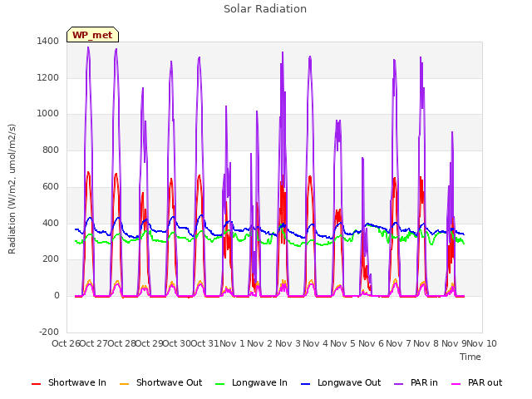Viewport: 532px width, 399px height.
Task: Click the Nov 10 x-axis date label
Action: [x=482, y=343]
